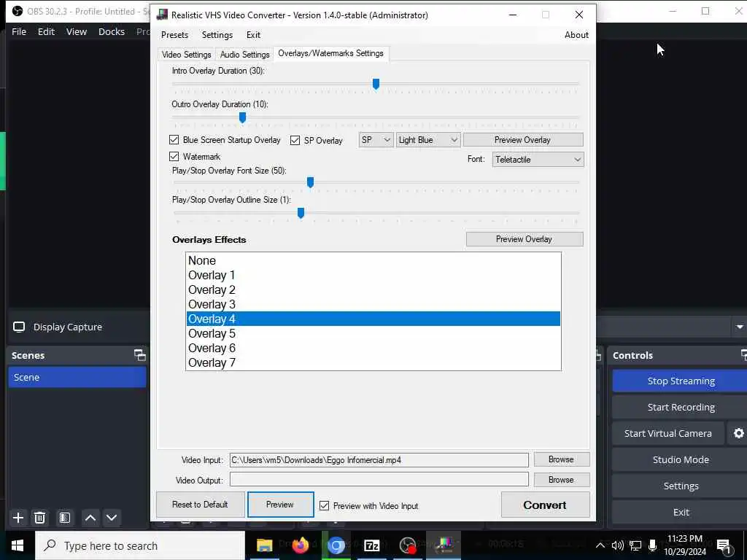Pop out the OBS Scenes dock icon
The width and height of the screenshot is (747, 560).
point(139,355)
